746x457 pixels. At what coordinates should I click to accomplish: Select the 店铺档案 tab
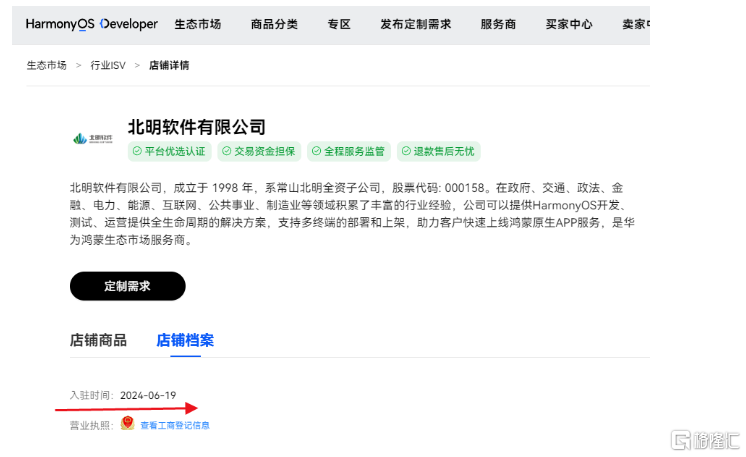pyautogui.click(x=185, y=340)
